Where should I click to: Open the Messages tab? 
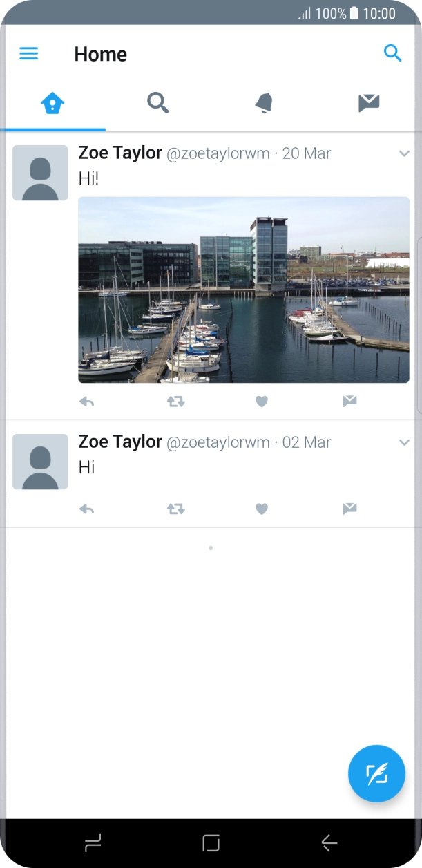[368, 102]
